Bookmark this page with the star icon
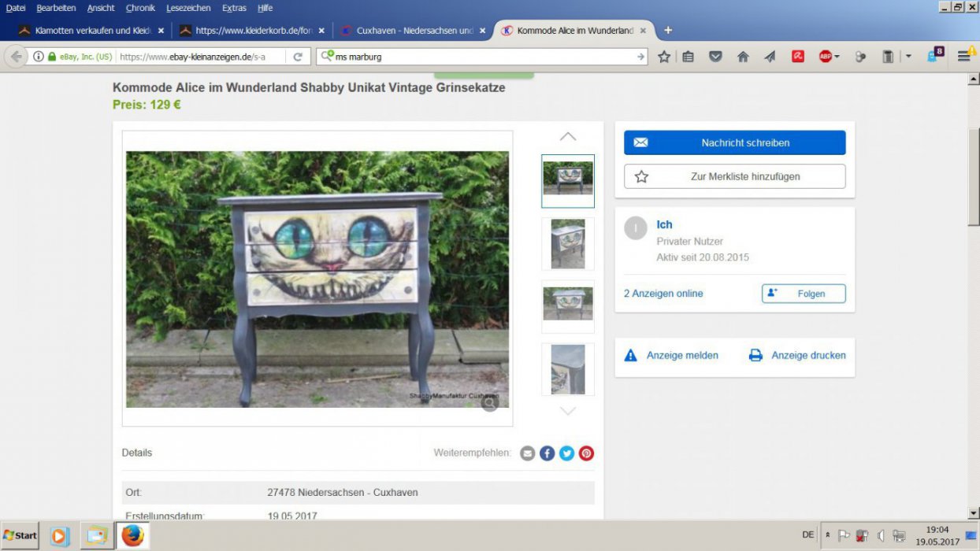This screenshot has width=980, height=551. tap(664, 57)
